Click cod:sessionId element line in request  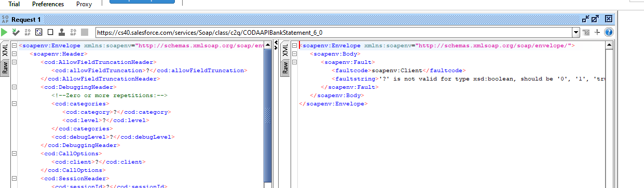click(x=109, y=186)
